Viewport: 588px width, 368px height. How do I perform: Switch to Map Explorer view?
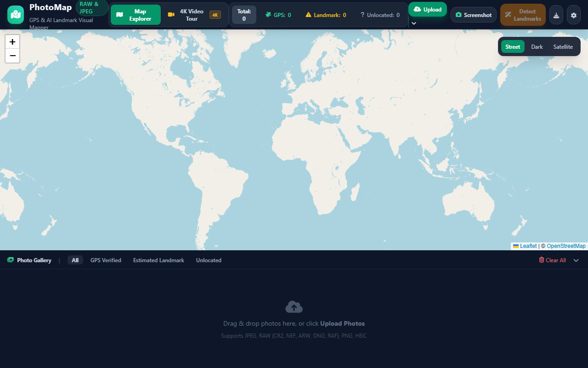coord(136,15)
